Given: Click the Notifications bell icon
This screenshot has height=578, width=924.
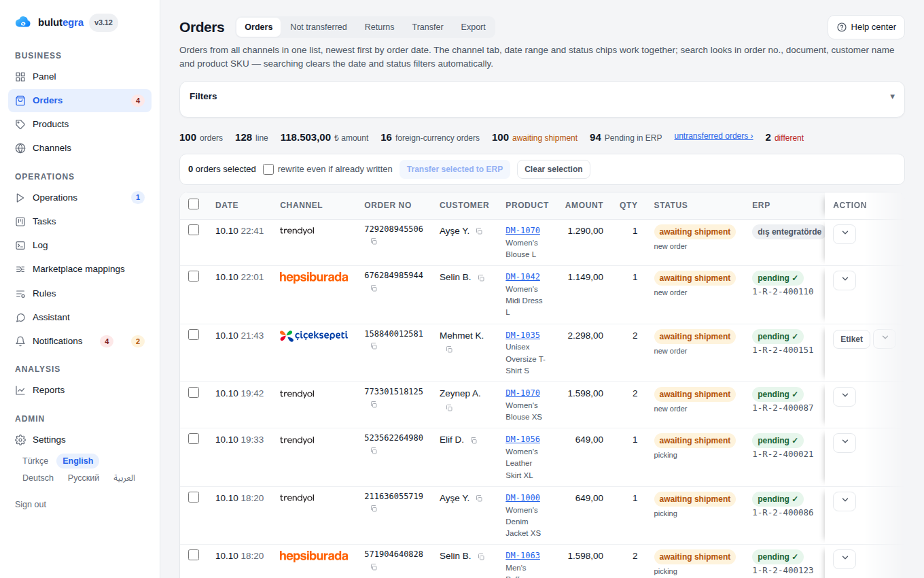Looking at the screenshot, I should point(20,341).
